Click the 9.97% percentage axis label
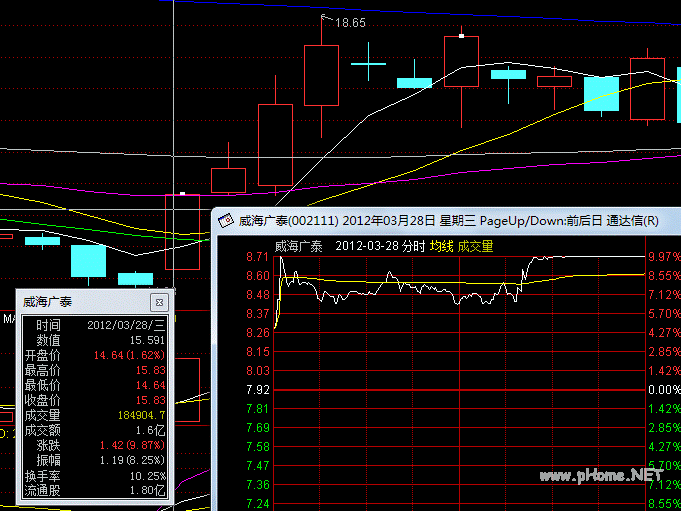 (664, 257)
